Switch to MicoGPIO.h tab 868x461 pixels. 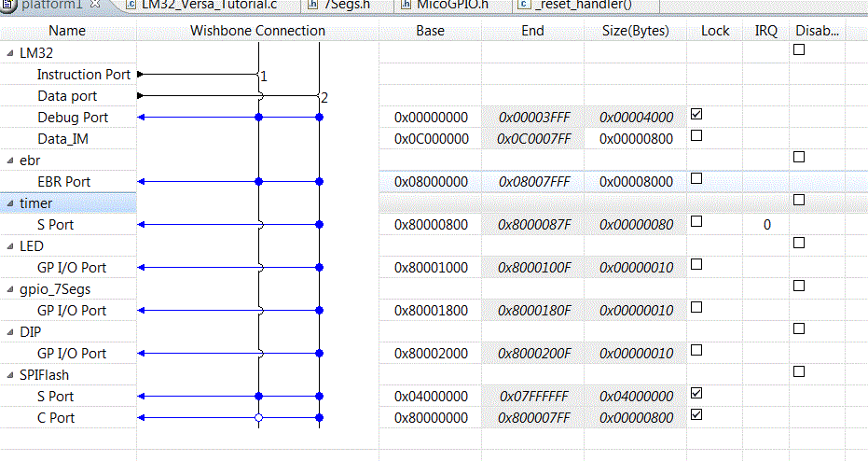click(x=445, y=5)
